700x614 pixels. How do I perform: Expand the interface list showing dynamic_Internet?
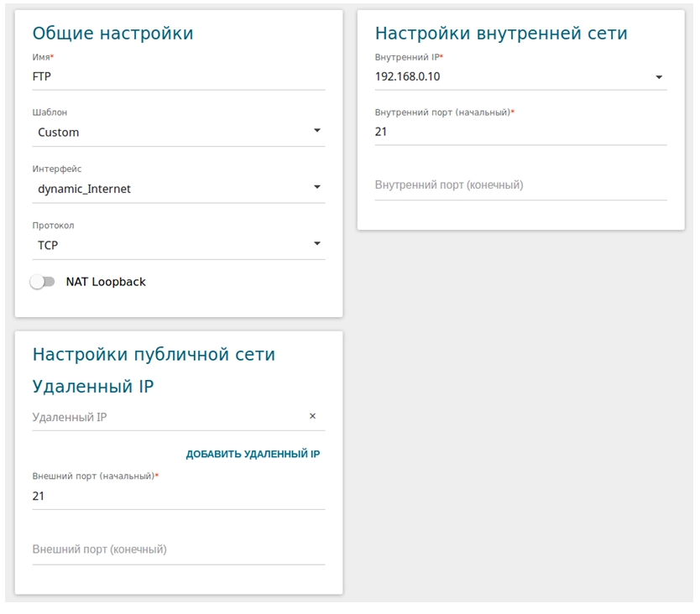tap(168, 190)
